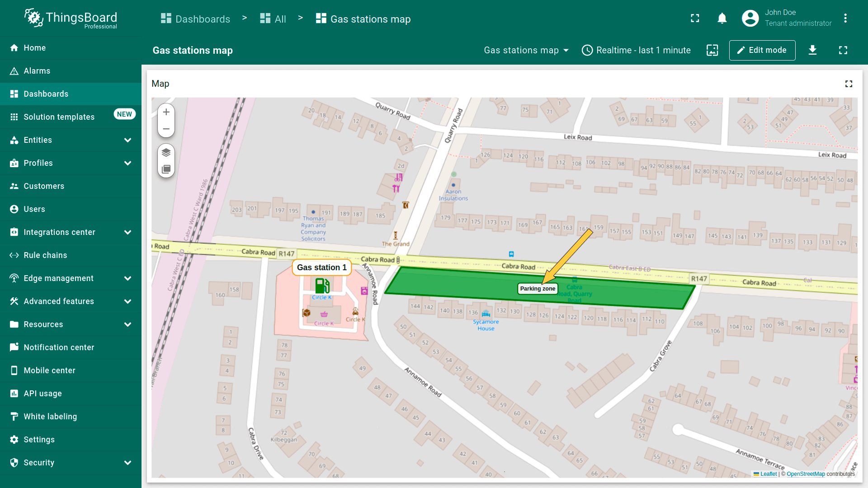868x488 pixels.
Task: Click the green gas station marker
Action: 322,286
